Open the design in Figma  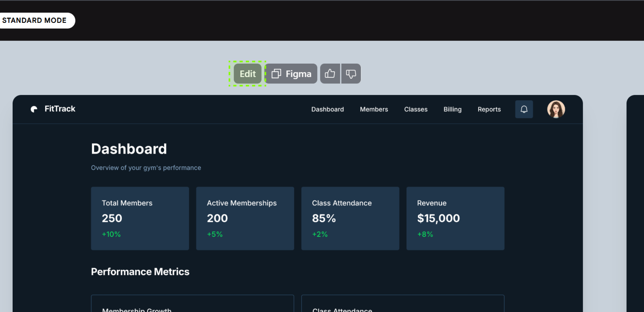pos(291,74)
